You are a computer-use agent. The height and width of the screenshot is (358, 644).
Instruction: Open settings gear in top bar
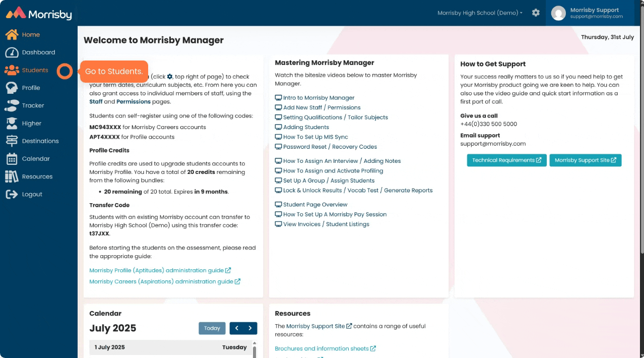[536, 13]
